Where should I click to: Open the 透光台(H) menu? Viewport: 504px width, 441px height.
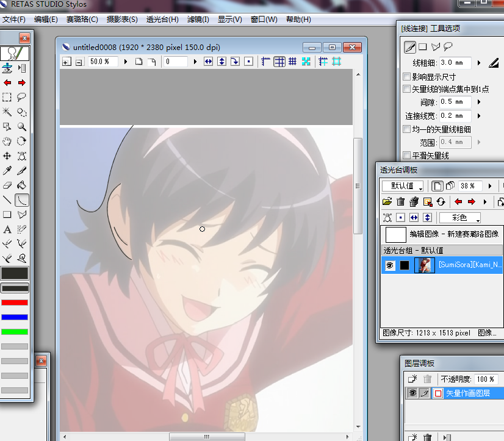click(x=162, y=20)
